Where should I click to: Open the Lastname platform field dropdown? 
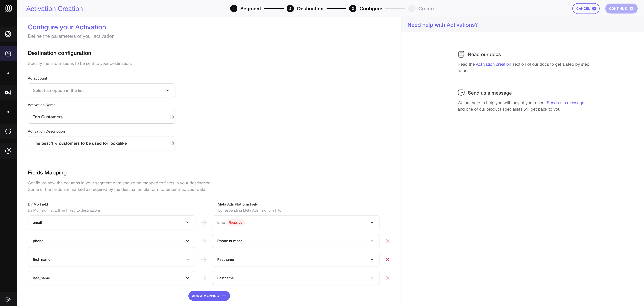(296, 278)
